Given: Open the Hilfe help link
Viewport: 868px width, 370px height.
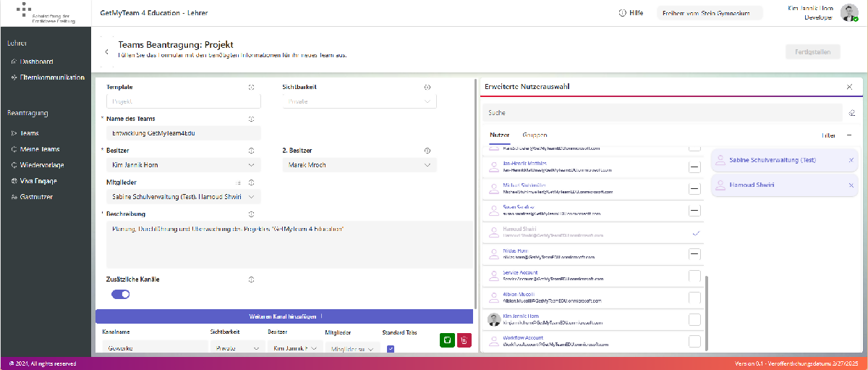Looking at the screenshot, I should [631, 13].
